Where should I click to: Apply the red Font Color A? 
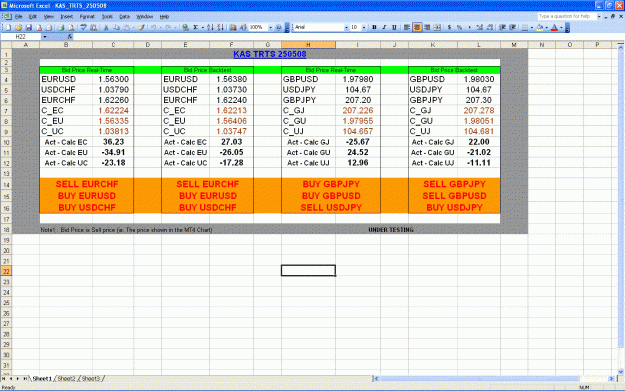click(554, 28)
